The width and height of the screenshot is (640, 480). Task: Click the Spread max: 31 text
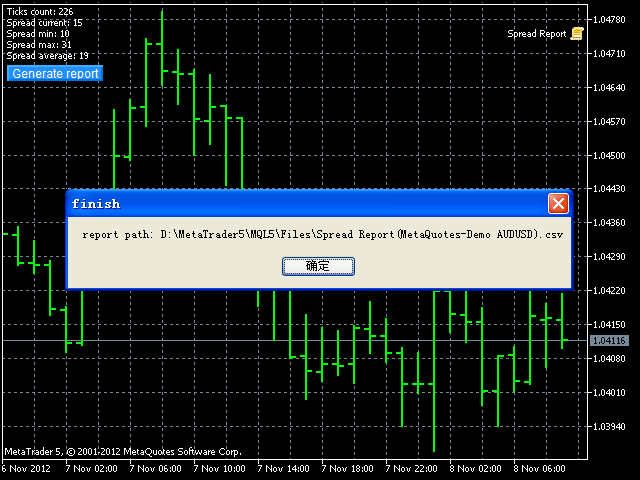click(39, 45)
